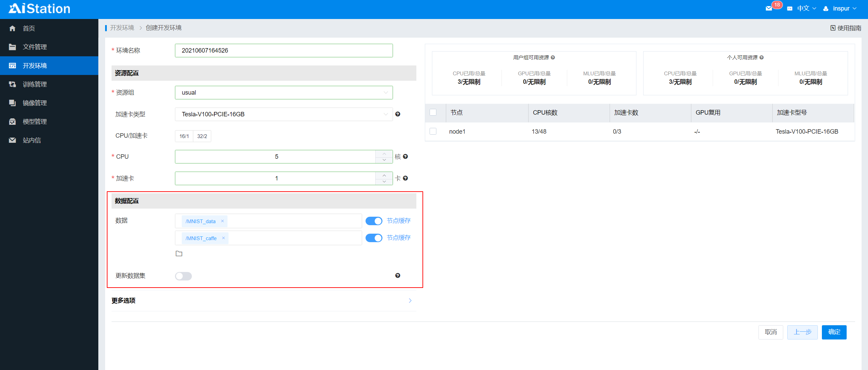
Task: Enable the update dataset switch
Action: tap(183, 276)
